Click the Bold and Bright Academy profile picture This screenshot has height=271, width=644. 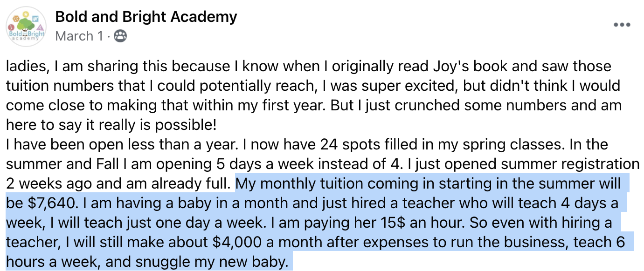pos(26,26)
